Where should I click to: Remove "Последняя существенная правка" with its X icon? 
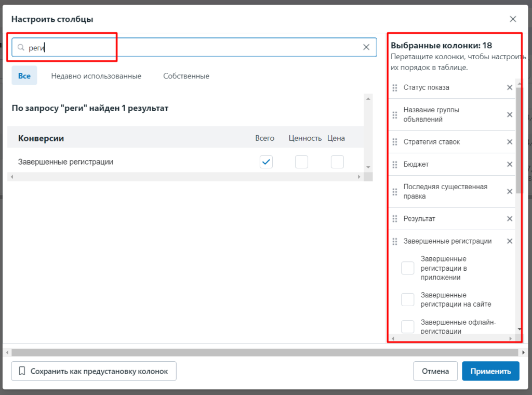point(509,191)
